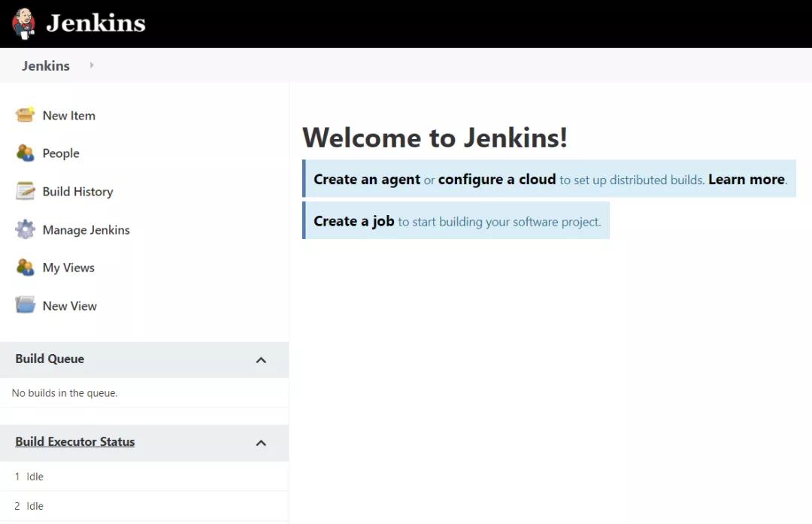Viewport: 812px width, 524px height.
Task: Open the configure a cloud link
Action: tap(496, 179)
